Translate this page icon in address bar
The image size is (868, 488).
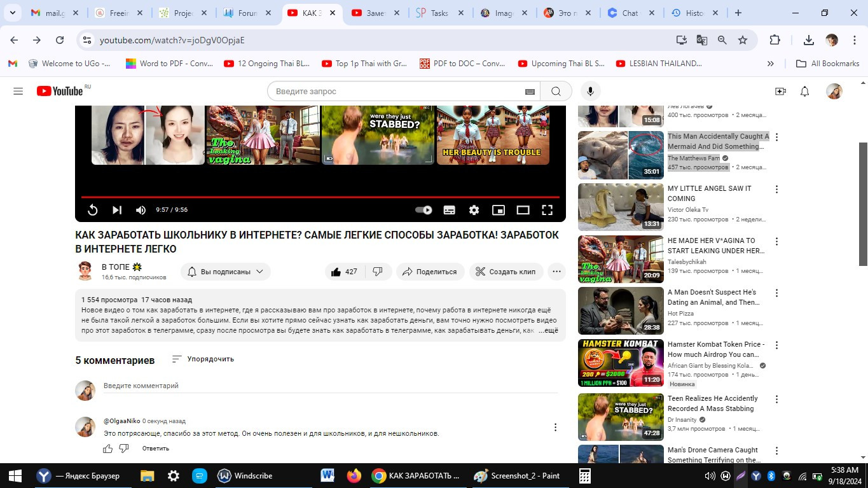pos(701,40)
